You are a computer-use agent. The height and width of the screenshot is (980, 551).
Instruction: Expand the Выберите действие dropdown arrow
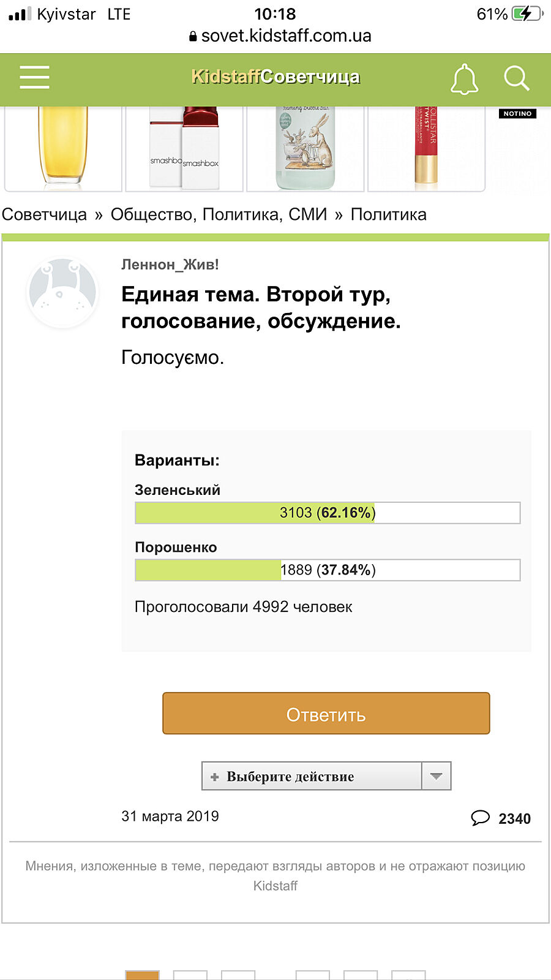[x=436, y=776]
